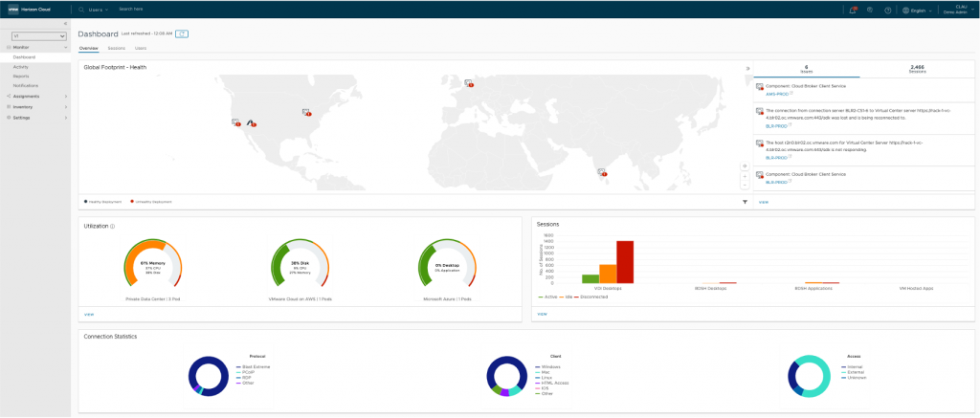Screen dimensions: 980x418
Task: Collapse the issues side panel
Action: click(x=746, y=69)
